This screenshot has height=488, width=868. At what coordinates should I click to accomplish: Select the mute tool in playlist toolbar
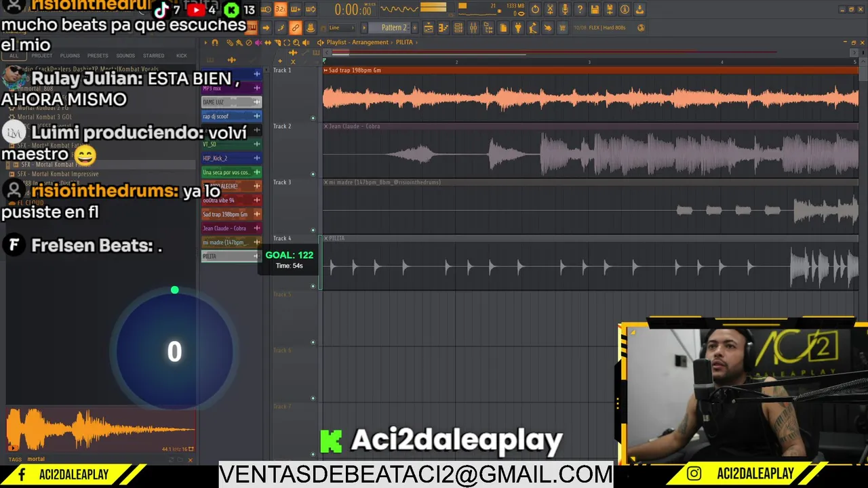[258, 43]
